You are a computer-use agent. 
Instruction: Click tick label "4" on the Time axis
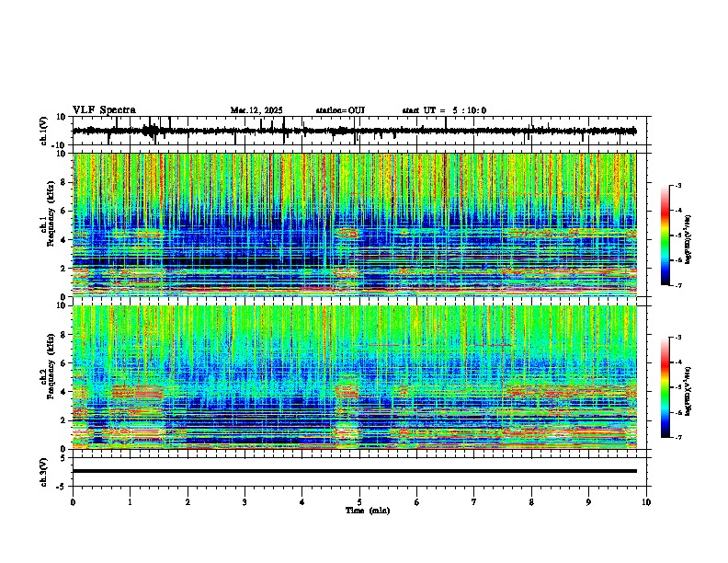(302, 502)
